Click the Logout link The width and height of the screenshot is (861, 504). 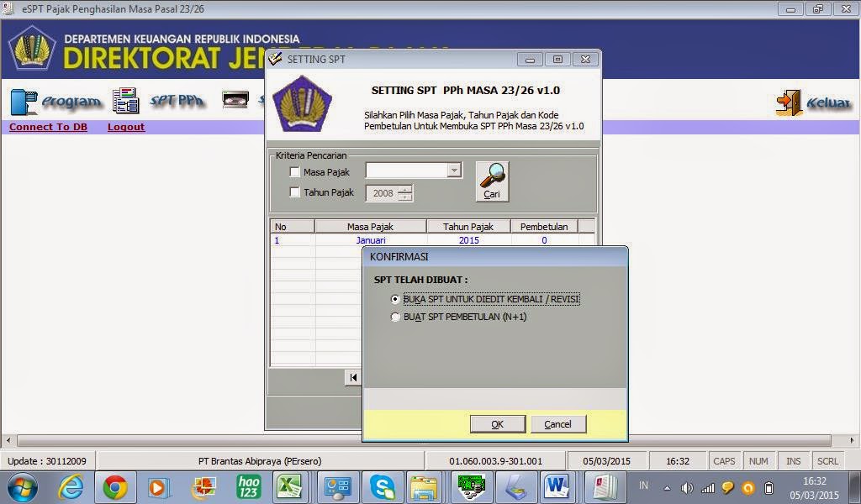[x=126, y=127]
